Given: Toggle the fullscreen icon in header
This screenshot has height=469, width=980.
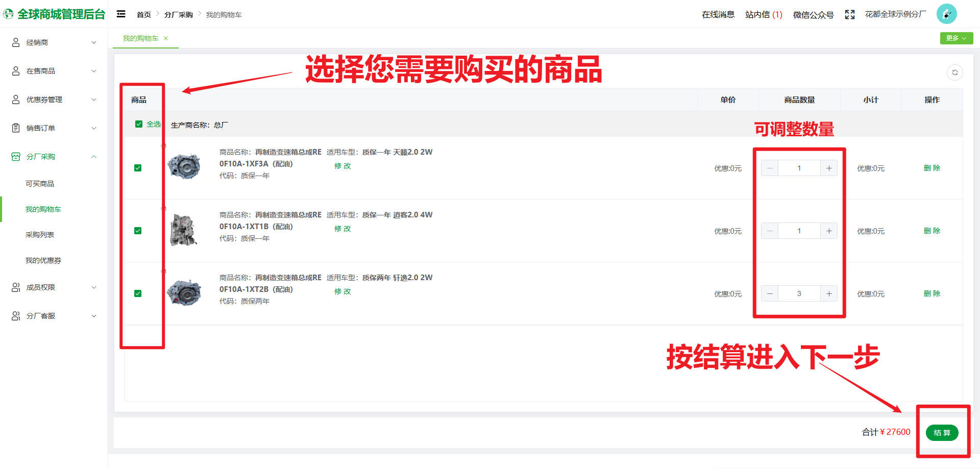Looking at the screenshot, I should pos(849,15).
